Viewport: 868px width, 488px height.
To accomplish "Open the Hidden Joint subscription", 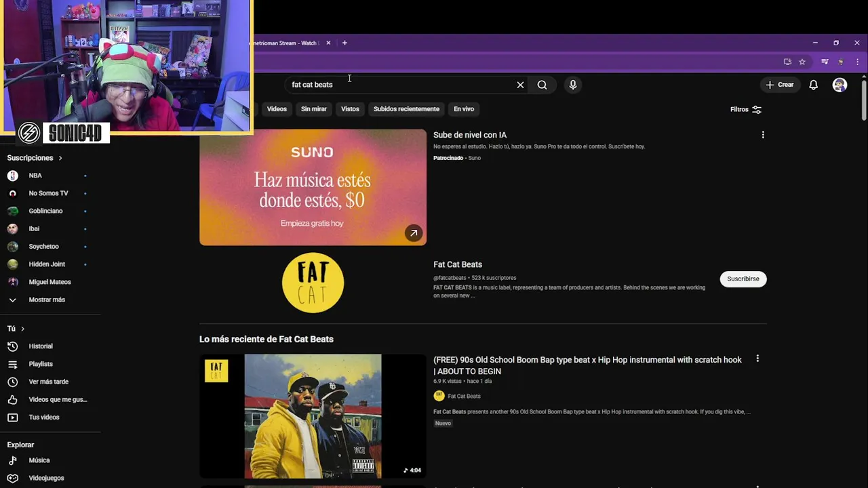I will [x=47, y=264].
